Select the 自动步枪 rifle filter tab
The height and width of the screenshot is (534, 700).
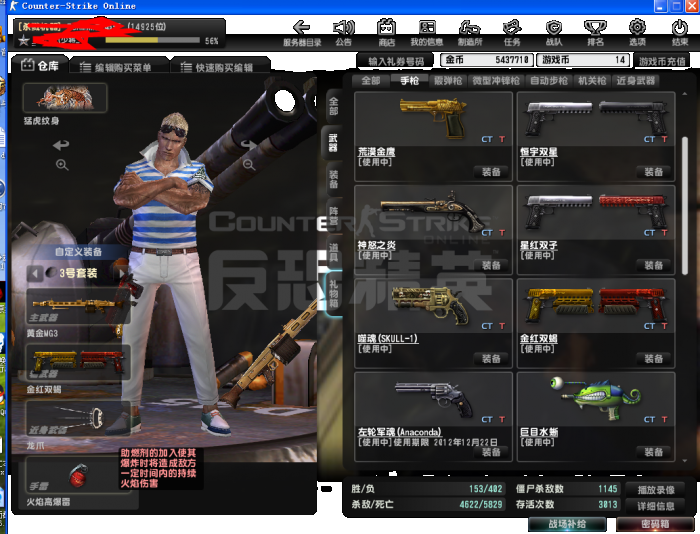(x=549, y=81)
